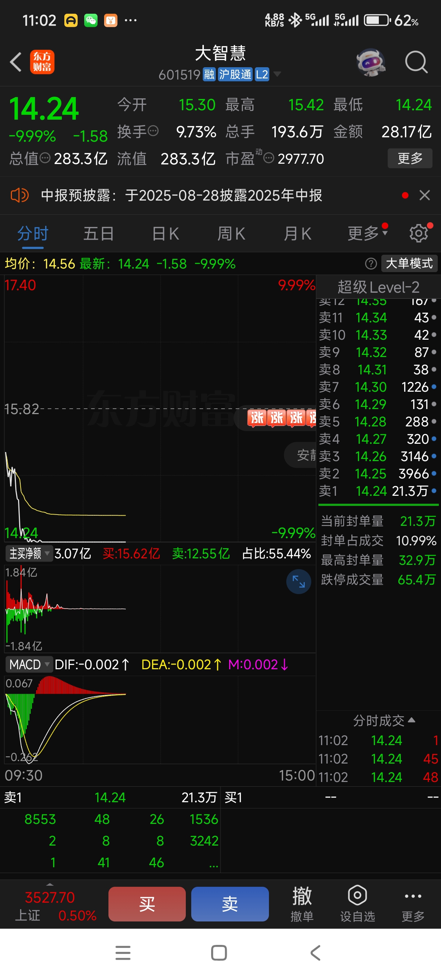This screenshot has width=441, height=980.
Task: Open 超级Level-2 panel header
Action: [378, 287]
